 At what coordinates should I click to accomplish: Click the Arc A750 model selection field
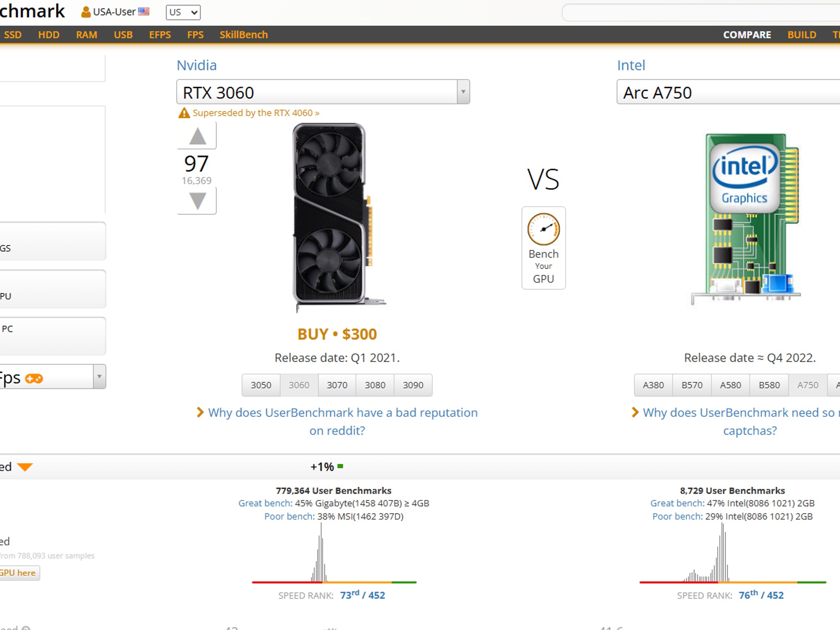coord(728,92)
